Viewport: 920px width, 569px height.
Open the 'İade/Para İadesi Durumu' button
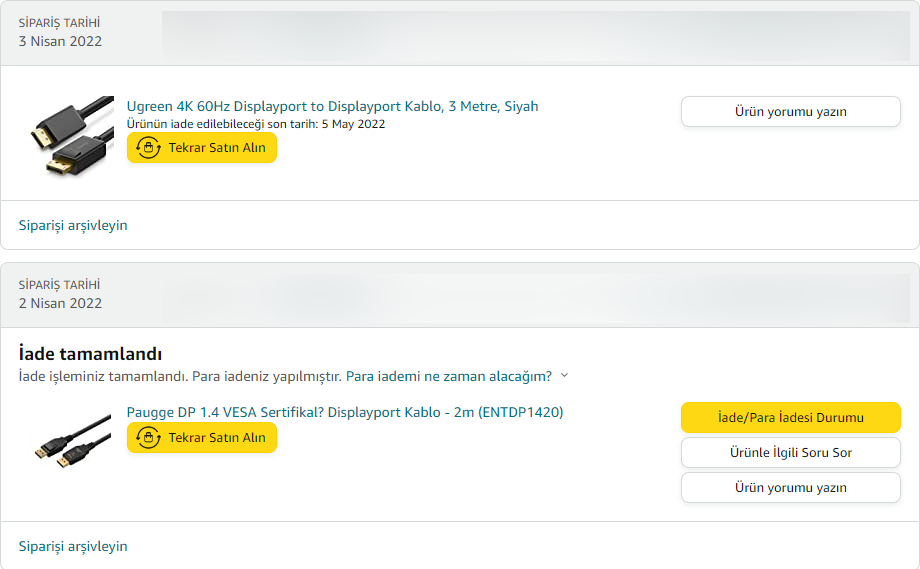coord(790,417)
